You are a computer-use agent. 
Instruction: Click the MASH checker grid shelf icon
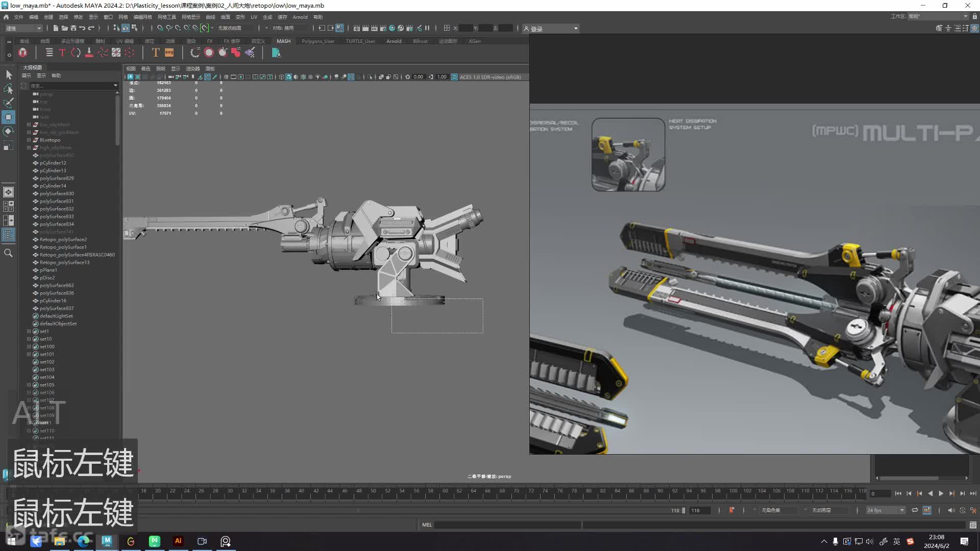[x=116, y=53]
